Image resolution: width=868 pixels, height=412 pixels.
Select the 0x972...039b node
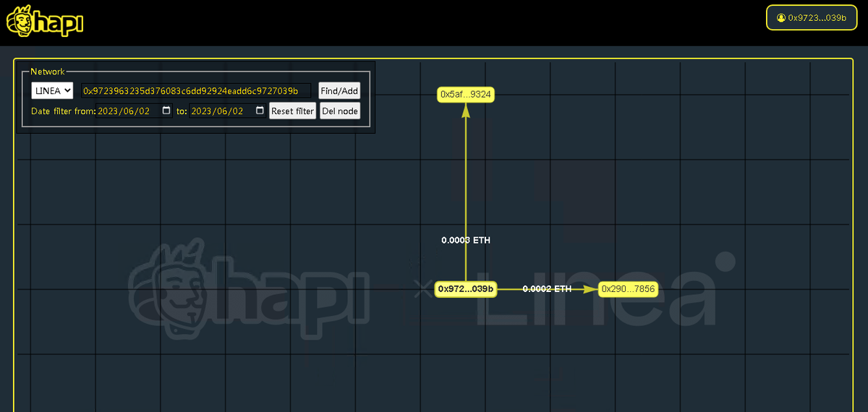coord(466,289)
